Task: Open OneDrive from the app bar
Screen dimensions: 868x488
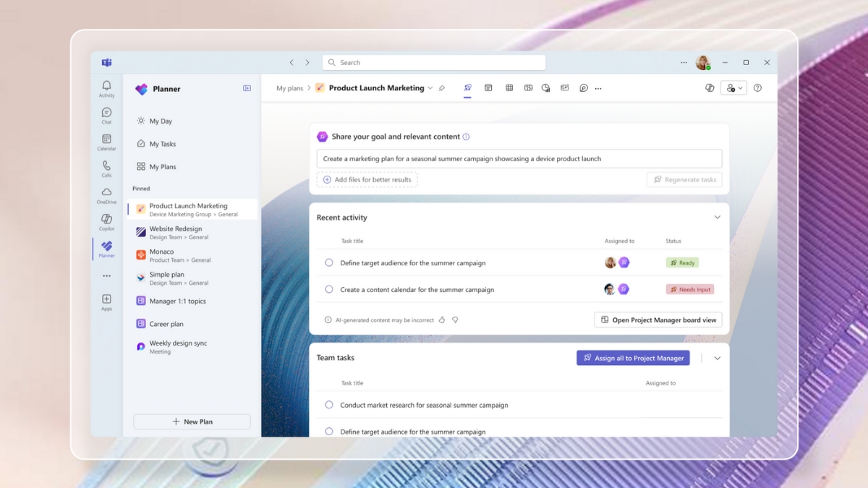Action: (x=106, y=195)
